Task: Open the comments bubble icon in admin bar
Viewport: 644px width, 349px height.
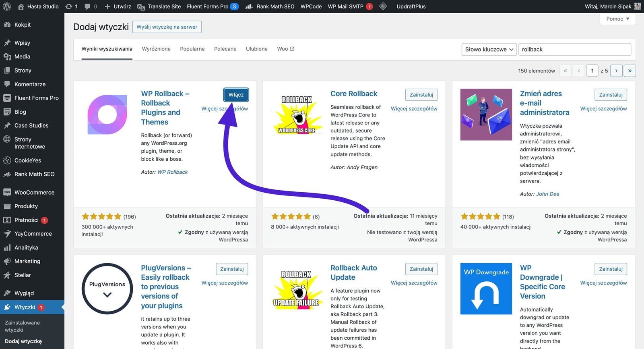Action: tap(87, 6)
